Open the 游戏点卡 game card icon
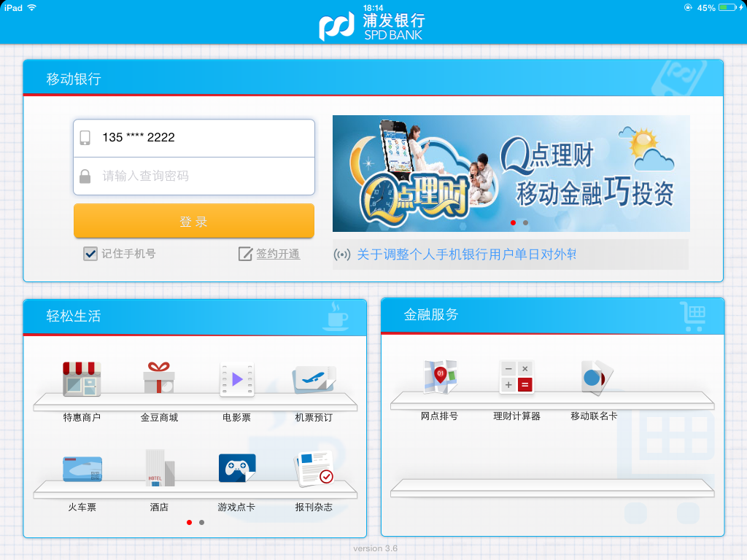This screenshot has height=560, width=747. pyautogui.click(x=237, y=467)
